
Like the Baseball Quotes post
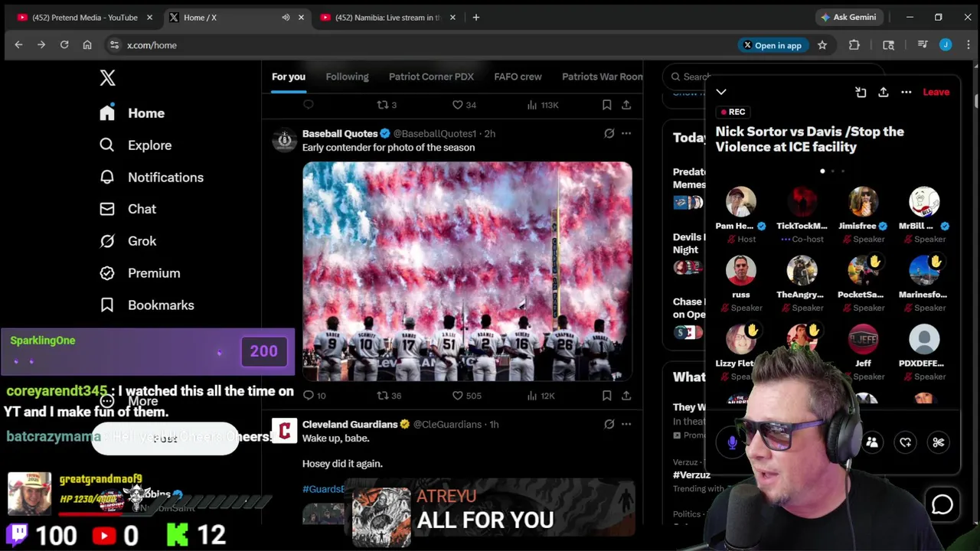[458, 396]
